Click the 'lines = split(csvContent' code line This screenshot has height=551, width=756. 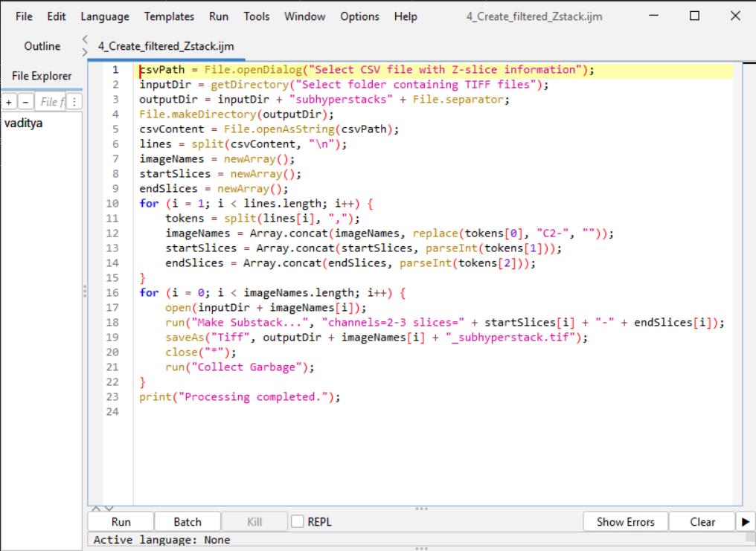coord(243,144)
